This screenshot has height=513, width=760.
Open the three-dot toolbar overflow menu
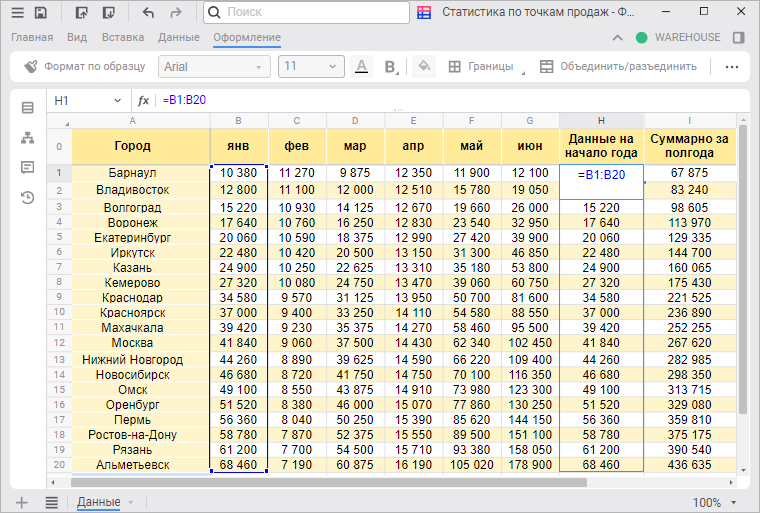click(732, 67)
